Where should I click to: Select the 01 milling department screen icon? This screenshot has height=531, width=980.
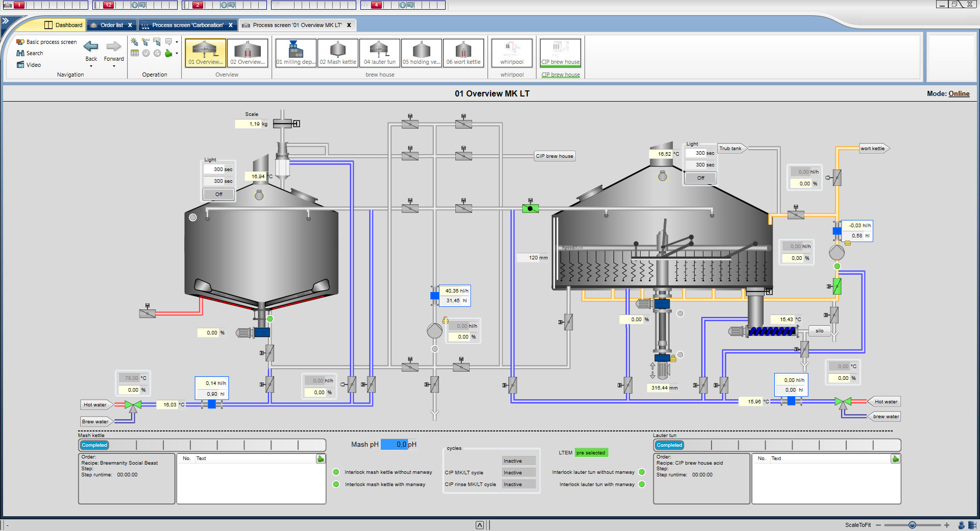(296, 53)
